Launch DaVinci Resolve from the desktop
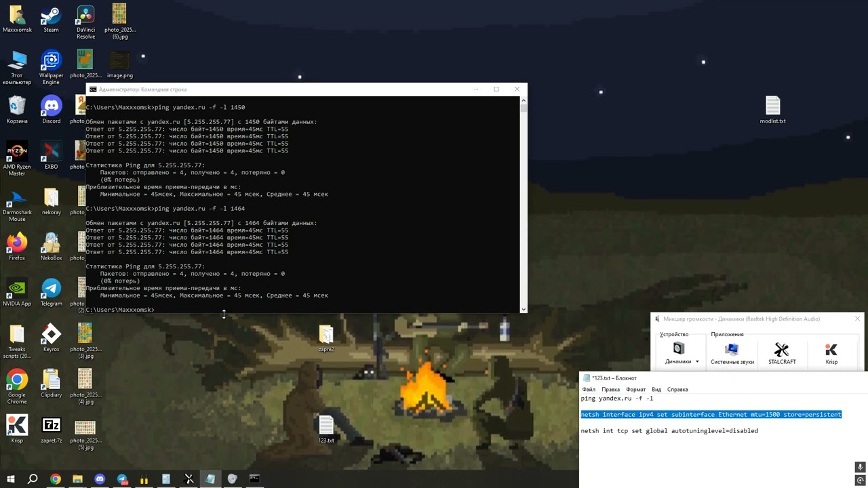The height and width of the screenshot is (488, 868). (85, 22)
